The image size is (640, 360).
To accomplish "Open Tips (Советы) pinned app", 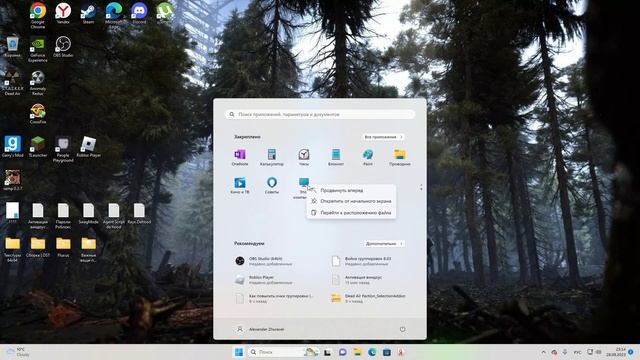I will point(271,185).
